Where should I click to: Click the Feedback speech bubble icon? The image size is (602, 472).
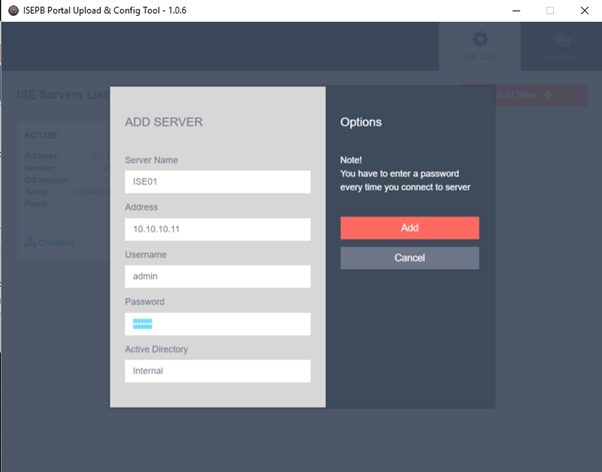click(561, 39)
